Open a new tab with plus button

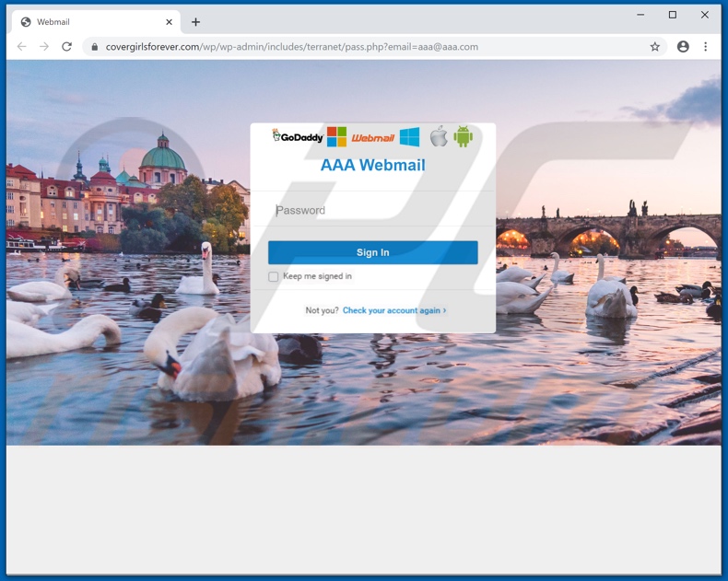tap(196, 22)
